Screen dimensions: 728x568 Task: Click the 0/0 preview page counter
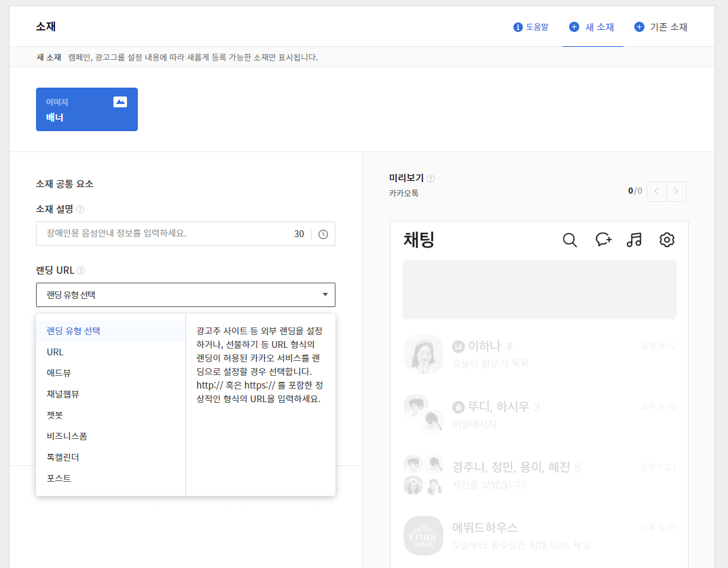point(635,191)
